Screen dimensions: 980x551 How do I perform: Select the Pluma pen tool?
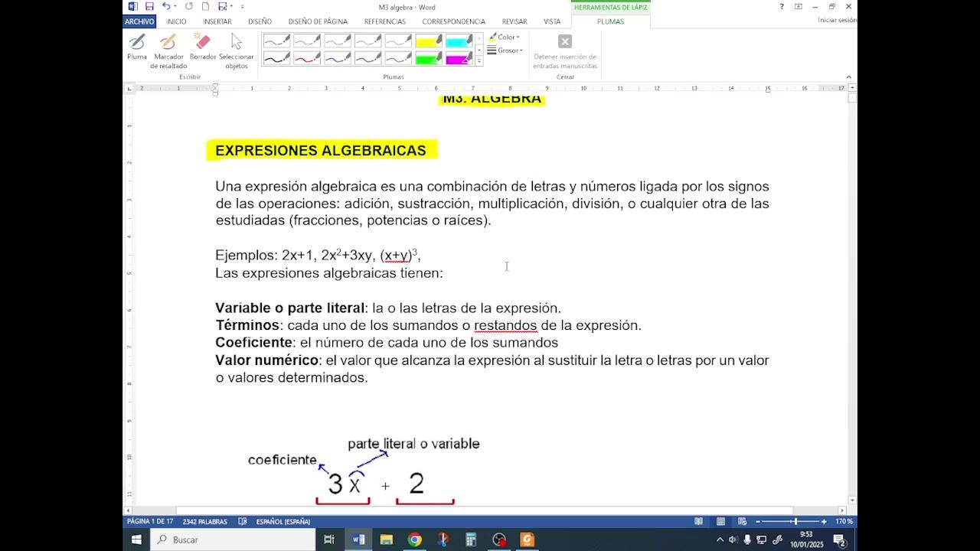[x=137, y=47]
